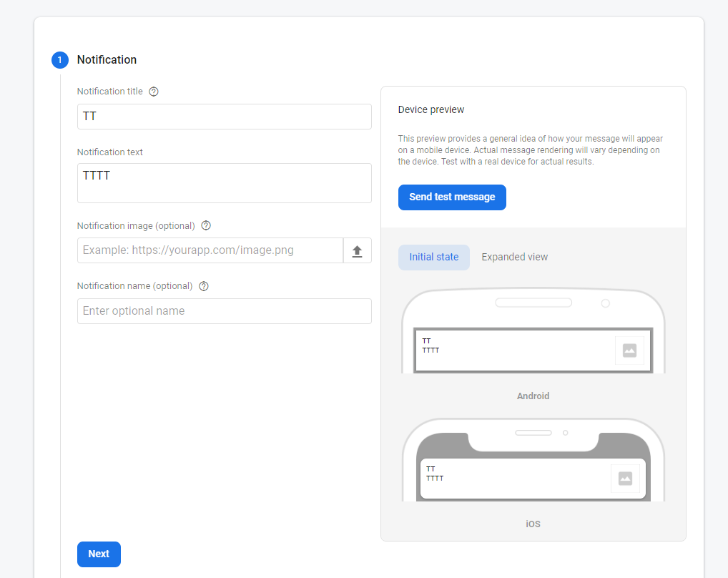The image size is (728, 578).
Task: Click the step 1 numbered badge
Action: point(59,60)
